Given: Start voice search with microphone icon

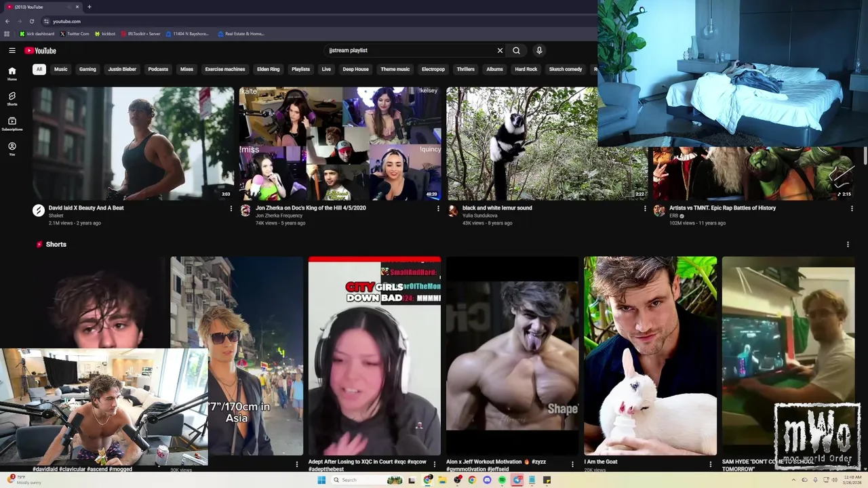Looking at the screenshot, I should [539, 50].
